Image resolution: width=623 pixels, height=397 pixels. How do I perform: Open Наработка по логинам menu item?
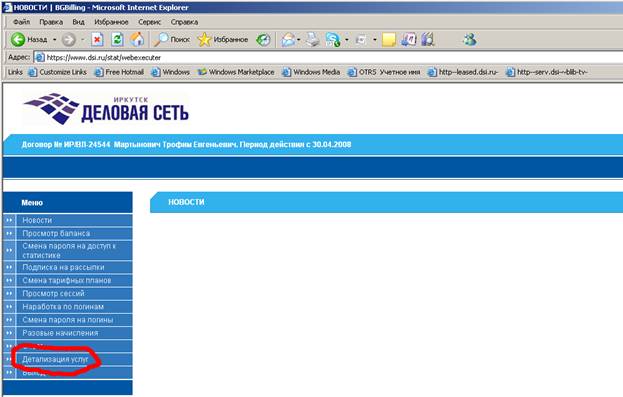pos(63,306)
